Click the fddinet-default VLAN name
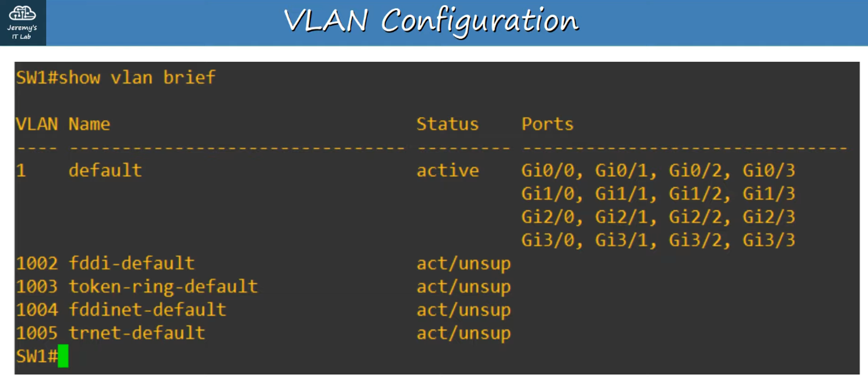Image resolution: width=868 pixels, height=380 pixels. pyautogui.click(x=147, y=310)
